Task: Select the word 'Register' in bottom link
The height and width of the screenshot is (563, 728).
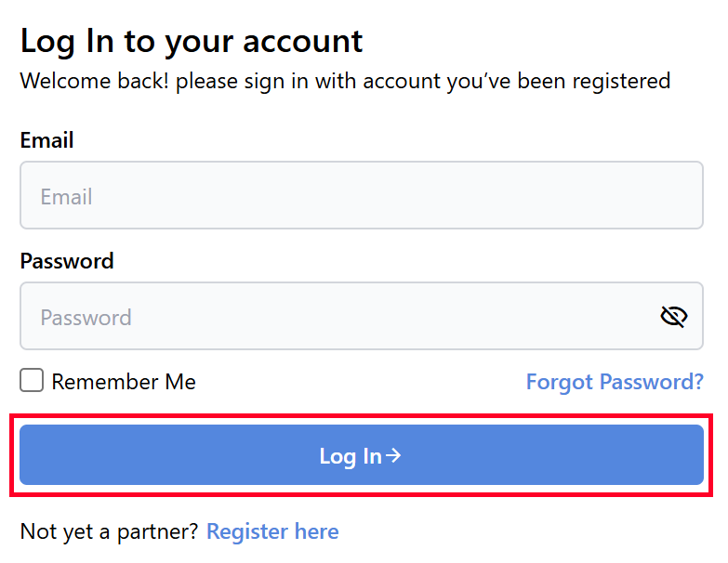Action: [247, 531]
